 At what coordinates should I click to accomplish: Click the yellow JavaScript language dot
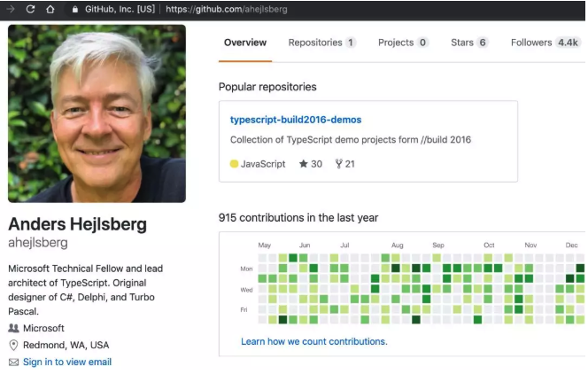pyautogui.click(x=234, y=164)
